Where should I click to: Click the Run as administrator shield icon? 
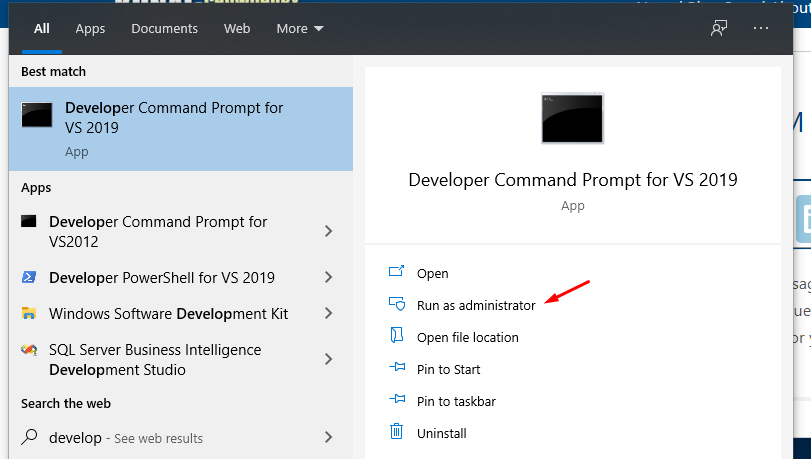[397, 303]
